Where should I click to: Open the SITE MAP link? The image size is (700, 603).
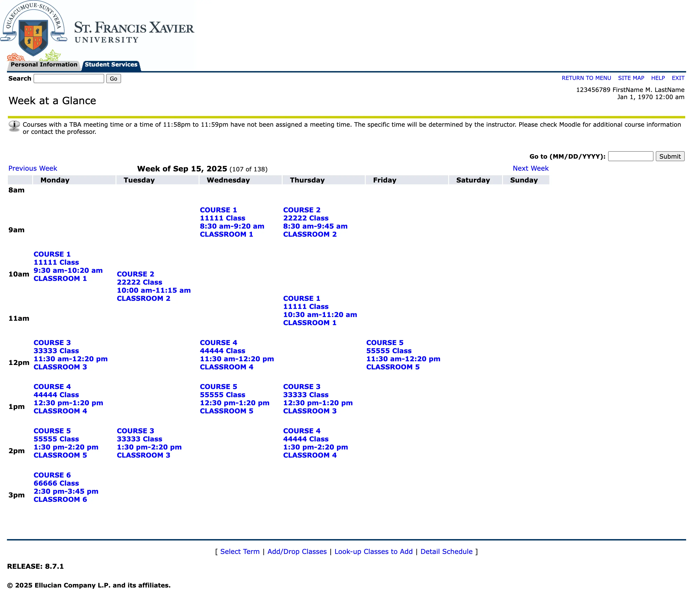click(631, 78)
